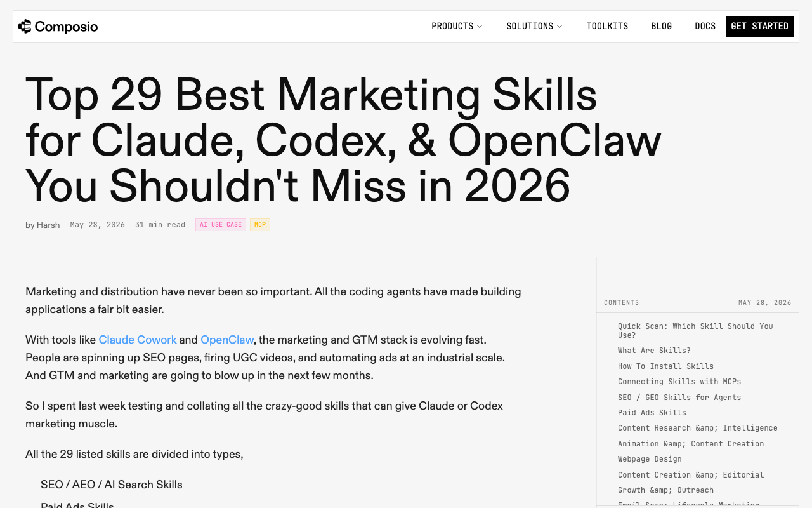Jump to Content Creation & Editorial
Image resolution: width=812 pixels, height=508 pixels.
[691, 475]
